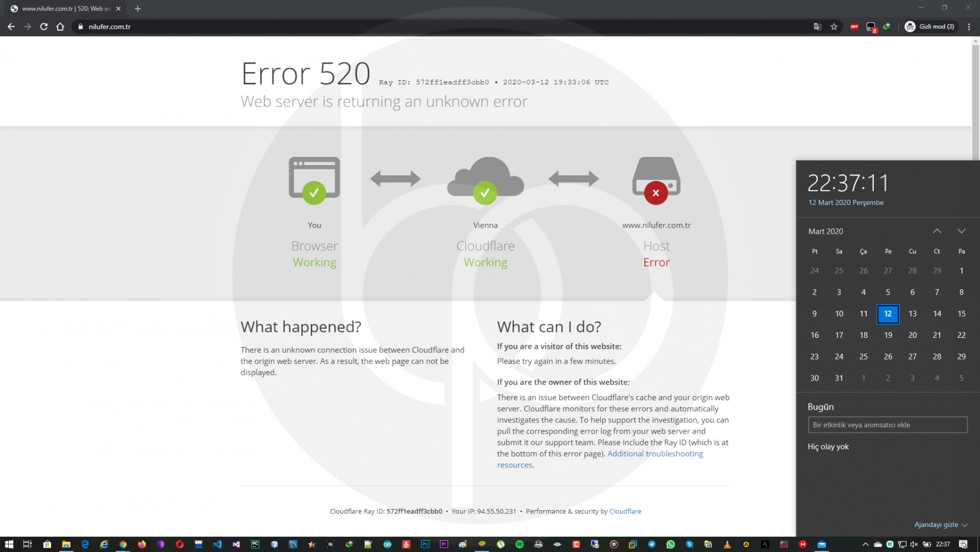Open a new browser tab

point(138,9)
